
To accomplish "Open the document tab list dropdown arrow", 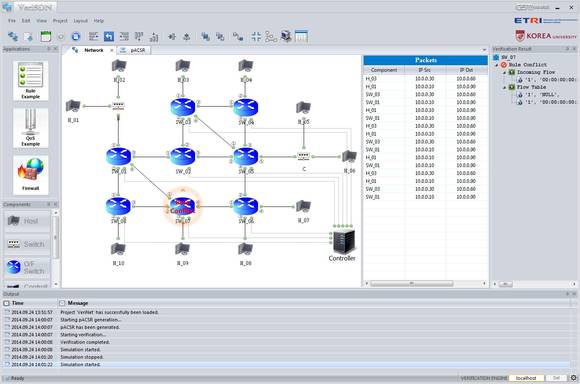I will (x=484, y=50).
